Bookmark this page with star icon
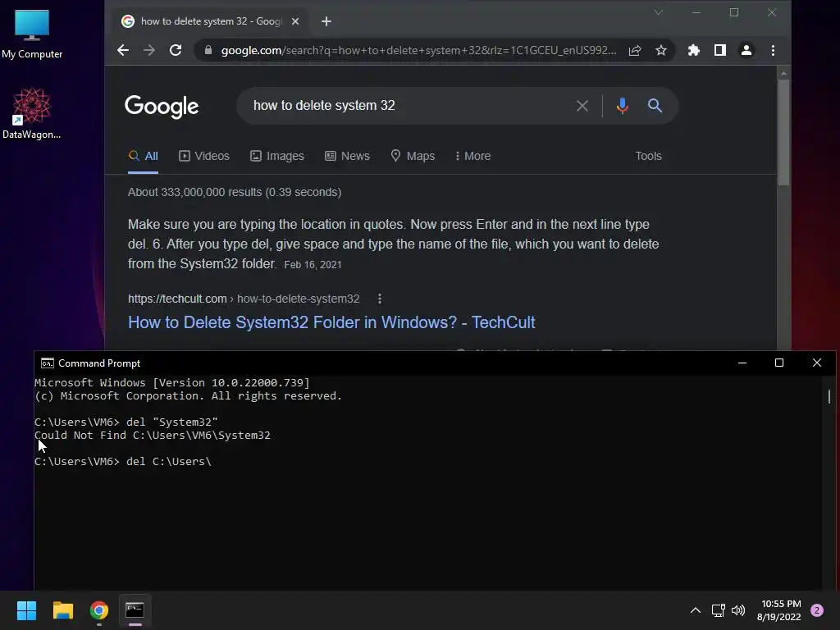 (661, 50)
